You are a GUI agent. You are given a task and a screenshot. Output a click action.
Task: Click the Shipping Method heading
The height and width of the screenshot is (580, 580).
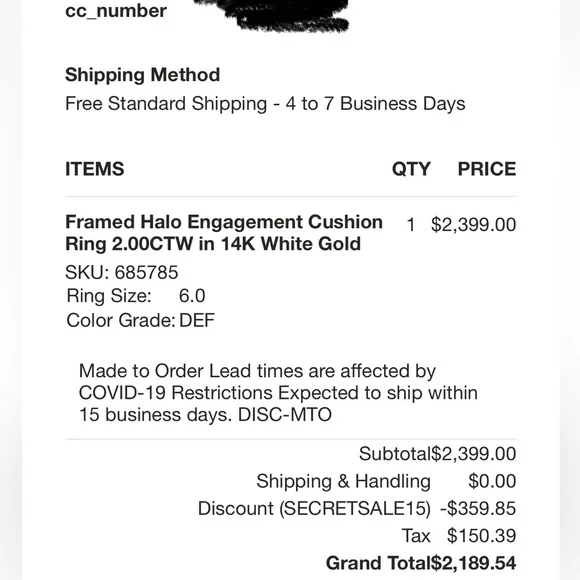(142, 75)
